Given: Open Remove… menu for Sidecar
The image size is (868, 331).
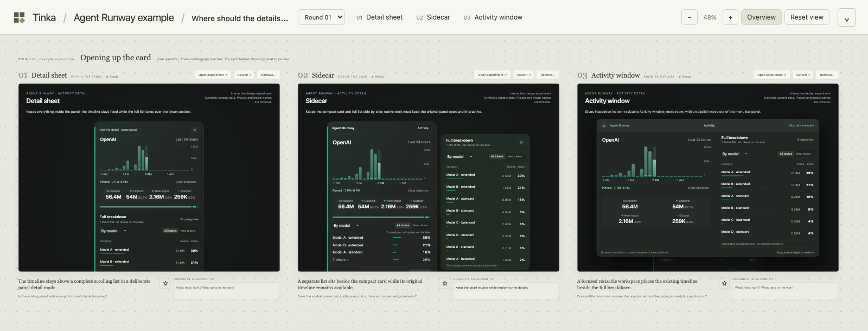Looking at the screenshot, I should (547, 75).
